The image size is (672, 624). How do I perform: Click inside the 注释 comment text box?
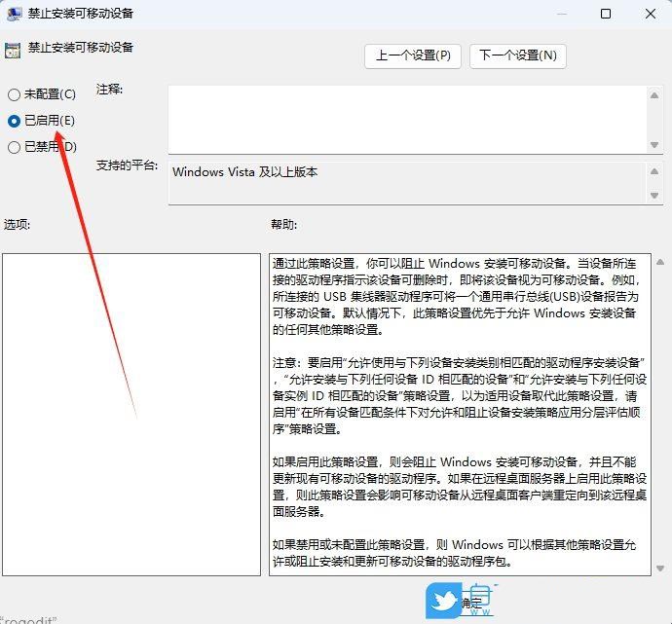pos(407,119)
